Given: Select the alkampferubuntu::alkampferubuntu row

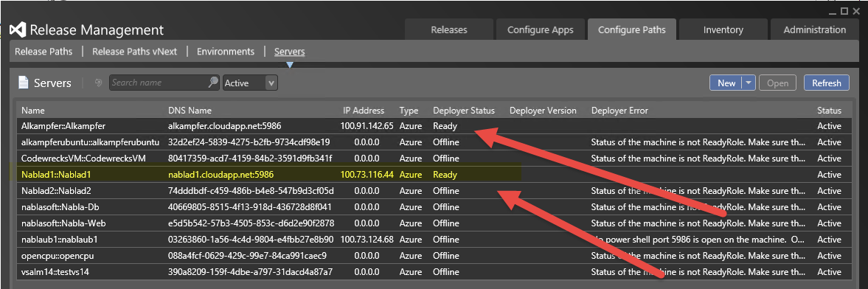Looking at the screenshot, I should pos(434,142).
